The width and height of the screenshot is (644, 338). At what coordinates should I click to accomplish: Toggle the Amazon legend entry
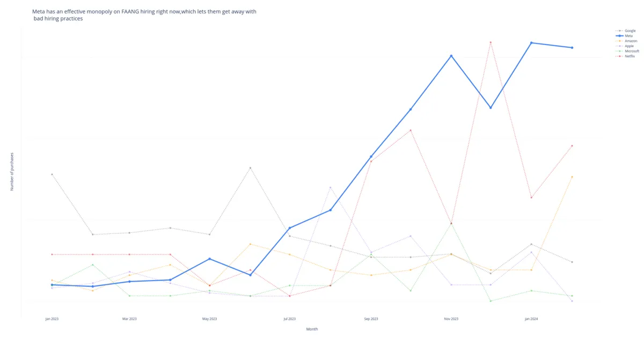[x=630, y=41]
